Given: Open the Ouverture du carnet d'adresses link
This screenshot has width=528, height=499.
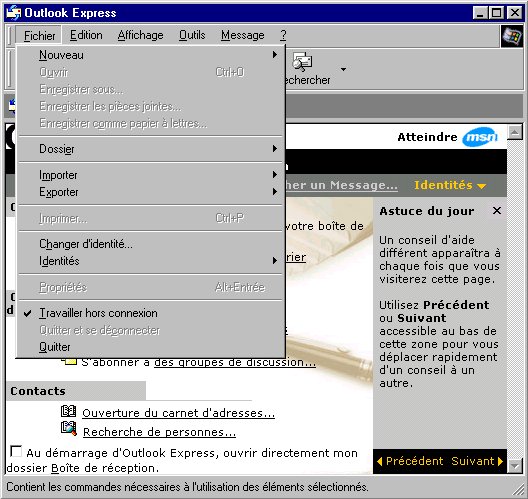Looking at the screenshot, I should pos(178,413).
